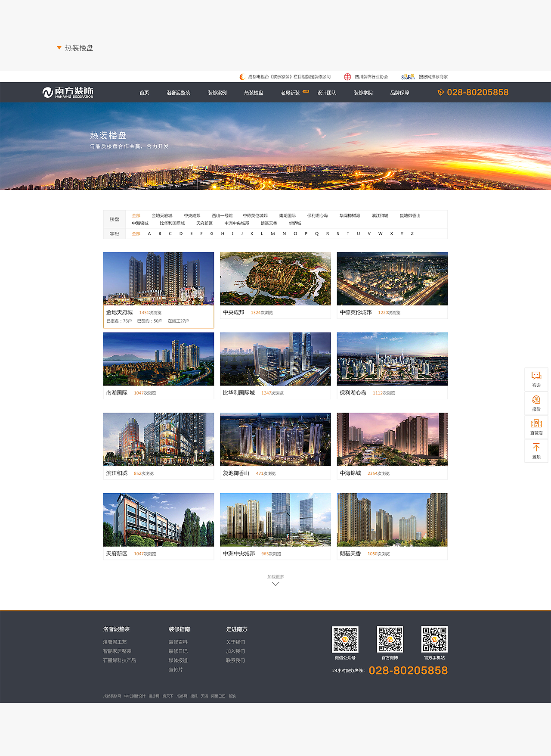Click the 搜房网推荐商家 text in top bar
Screen dimensions: 551x756
click(x=433, y=77)
